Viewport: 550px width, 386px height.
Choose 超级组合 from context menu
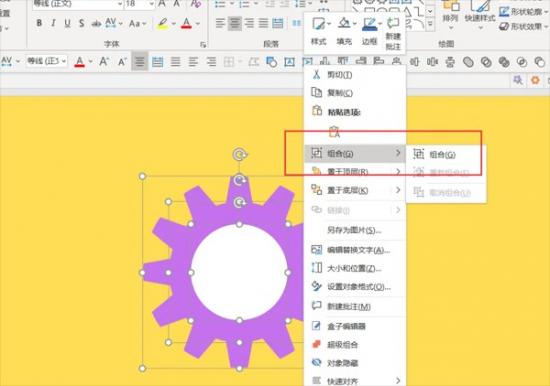pos(355,345)
